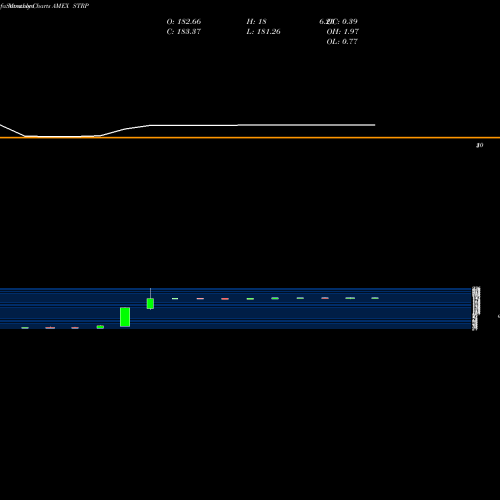500x500 pixels.
Task: Select the 'OL: 0.77' reading
Action: tap(342, 42)
